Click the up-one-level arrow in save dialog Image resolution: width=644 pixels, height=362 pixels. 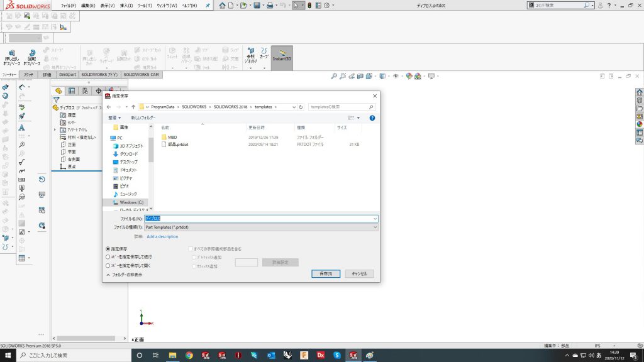pos(133,107)
